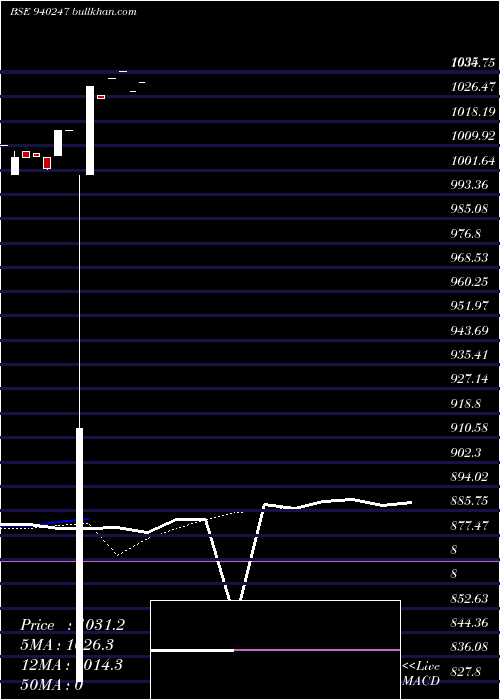Click the 960.25 axis label

point(469,282)
